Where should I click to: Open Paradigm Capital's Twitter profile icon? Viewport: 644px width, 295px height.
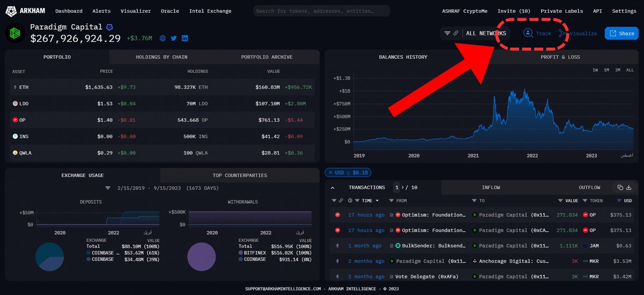[174, 38]
